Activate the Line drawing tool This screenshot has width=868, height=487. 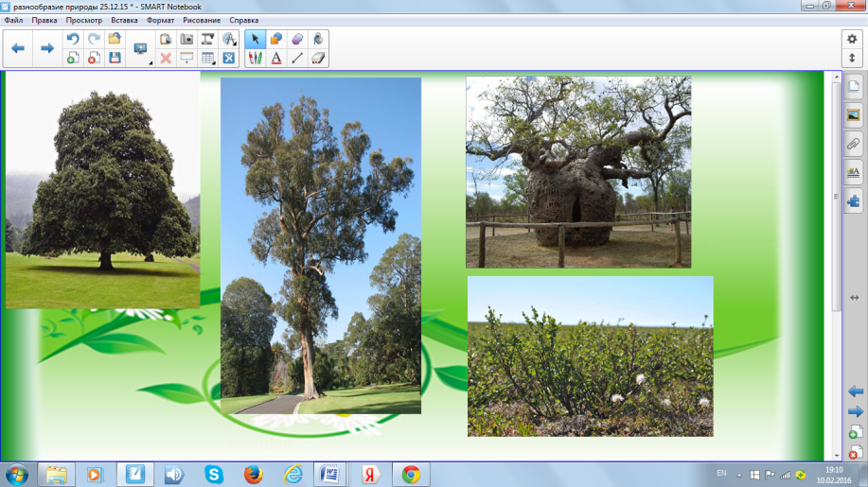[x=297, y=58]
